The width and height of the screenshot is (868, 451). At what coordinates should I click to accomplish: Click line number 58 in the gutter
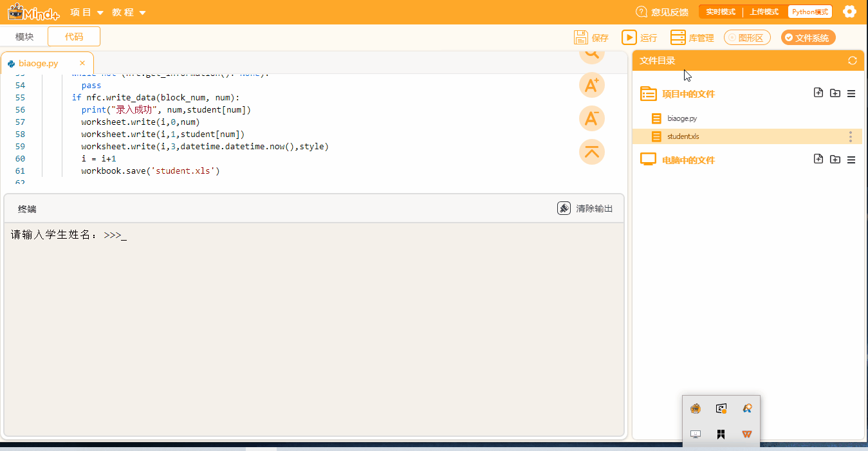20,134
